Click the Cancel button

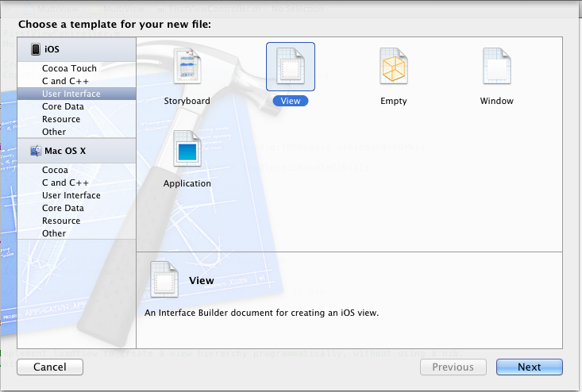50,367
